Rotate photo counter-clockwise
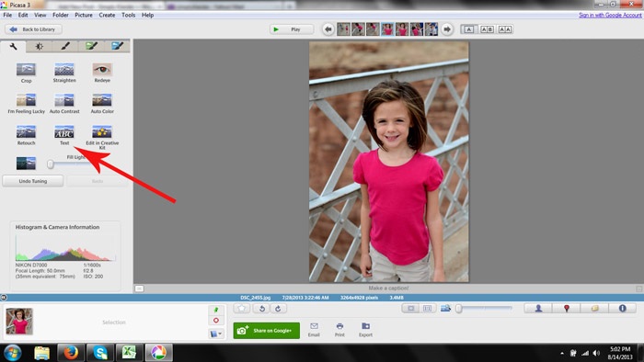Image resolution: width=644 pixels, height=362 pixels. tap(261, 309)
